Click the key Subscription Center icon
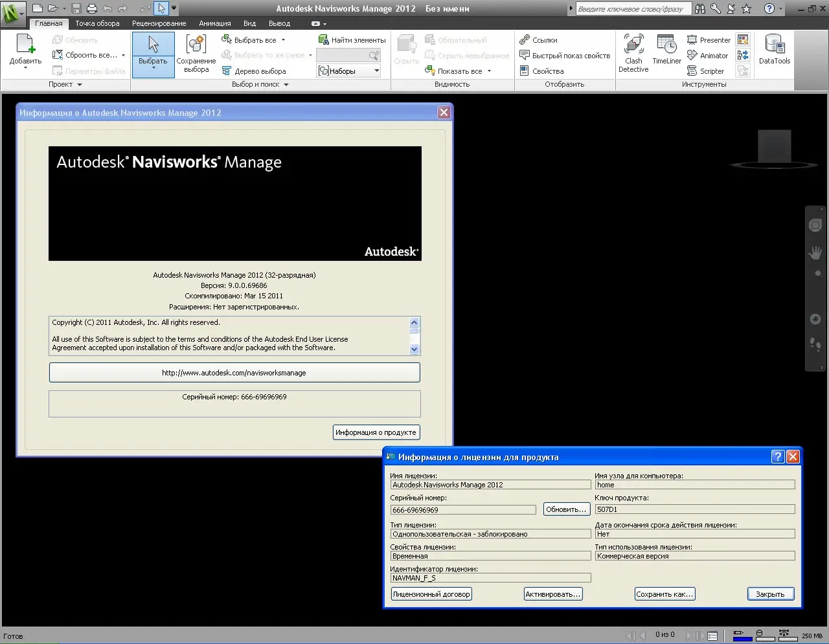The image size is (829, 644). click(716, 8)
